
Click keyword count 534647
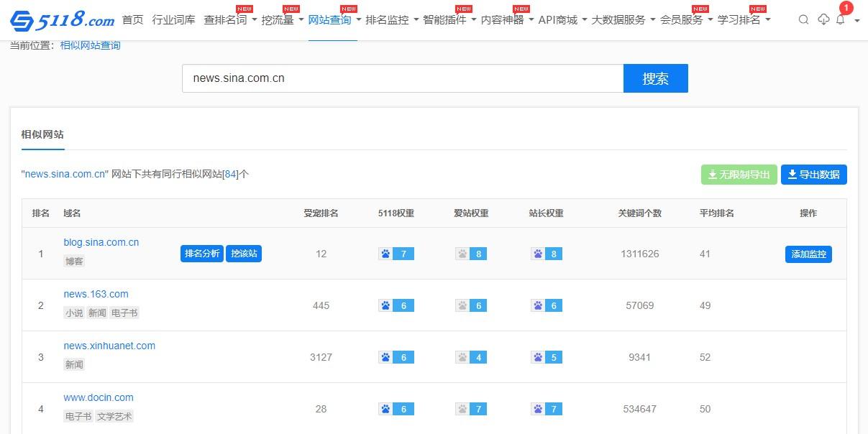click(x=640, y=409)
